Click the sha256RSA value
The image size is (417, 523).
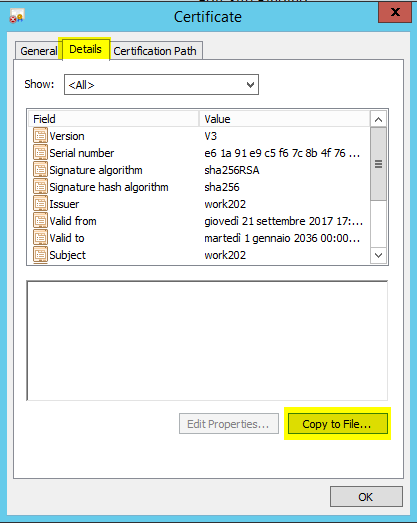coord(232,170)
